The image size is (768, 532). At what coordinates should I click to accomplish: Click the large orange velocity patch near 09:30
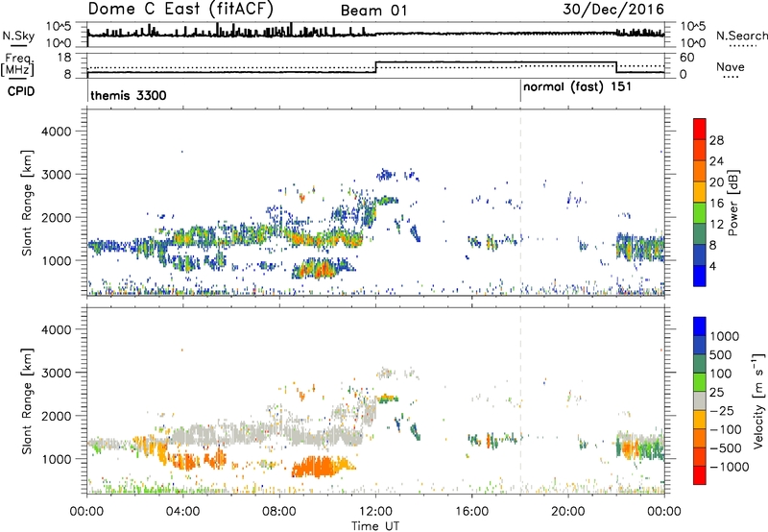coord(318,467)
